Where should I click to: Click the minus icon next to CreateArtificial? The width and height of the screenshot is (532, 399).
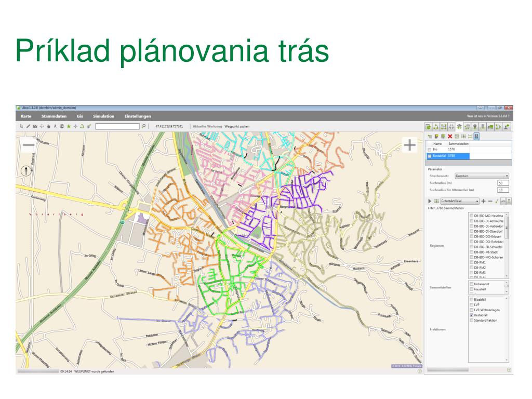pos(490,201)
